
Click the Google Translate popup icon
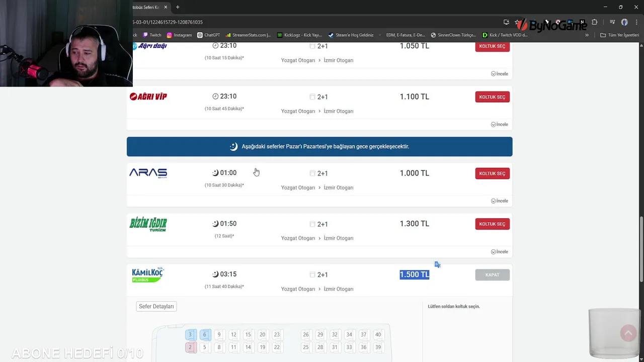click(438, 264)
